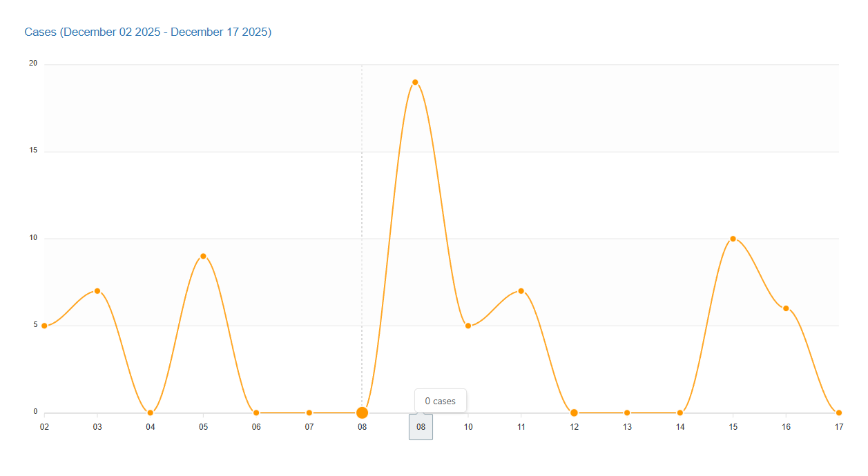The image size is (868, 476).
Task: Click the December 15 data point at 10 cases
Action: tap(733, 239)
